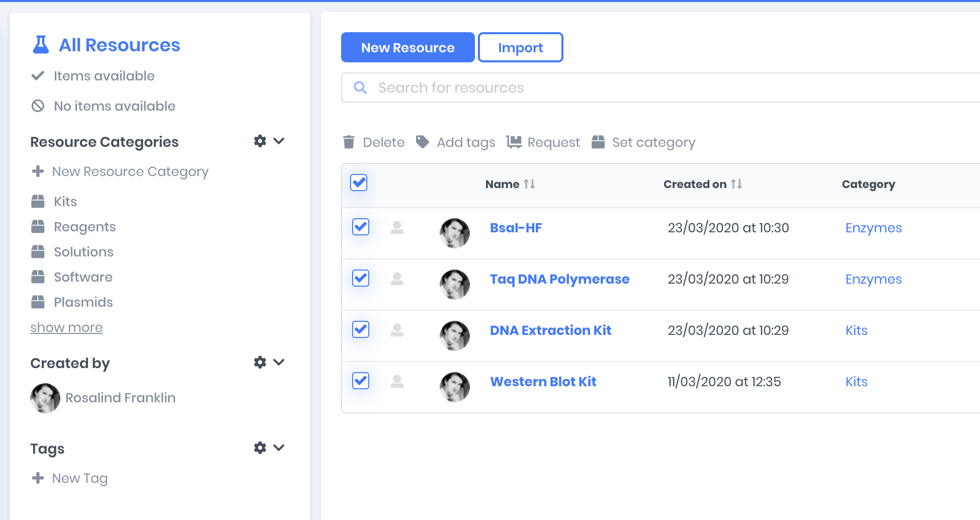Image resolution: width=980 pixels, height=520 pixels.
Task: Click the All Resources flask icon
Action: 41,45
